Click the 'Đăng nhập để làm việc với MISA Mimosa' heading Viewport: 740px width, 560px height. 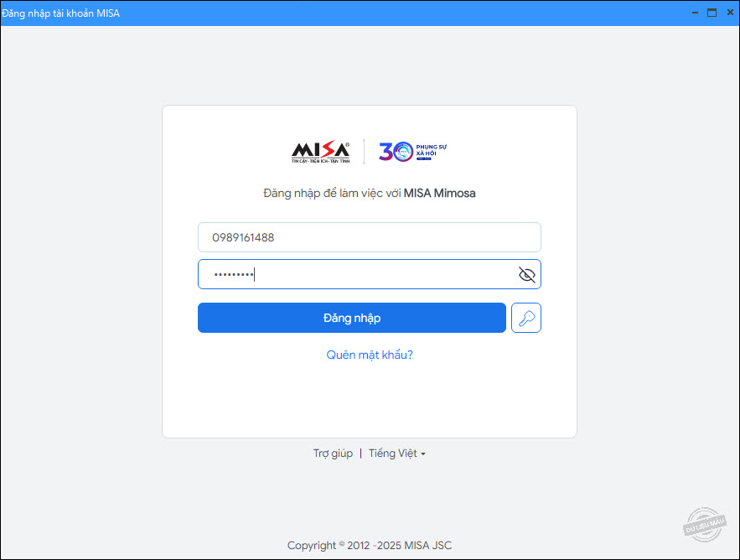[370, 193]
